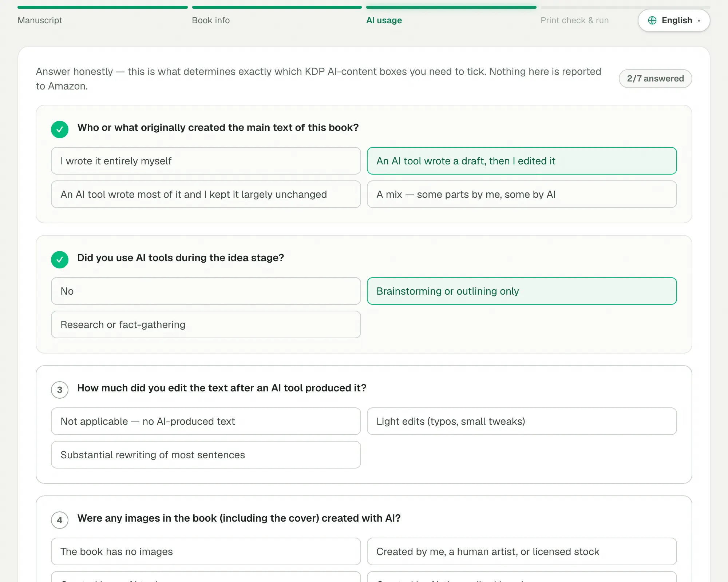The width and height of the screenshot is (728, 582).
Task: Select the AI usage step
Action: point(384,20)
